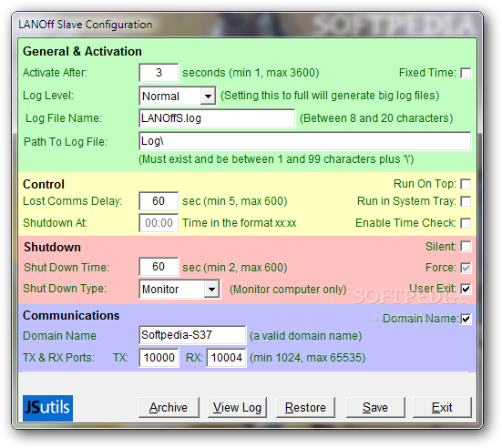Enable the Fixed Time checkbox

[466, 73]
